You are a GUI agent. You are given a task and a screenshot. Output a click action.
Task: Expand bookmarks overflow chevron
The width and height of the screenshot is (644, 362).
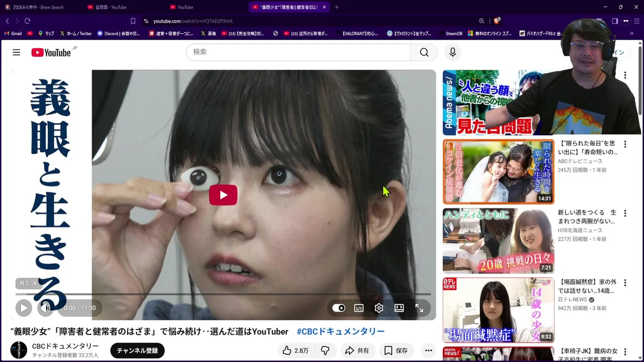632,34
